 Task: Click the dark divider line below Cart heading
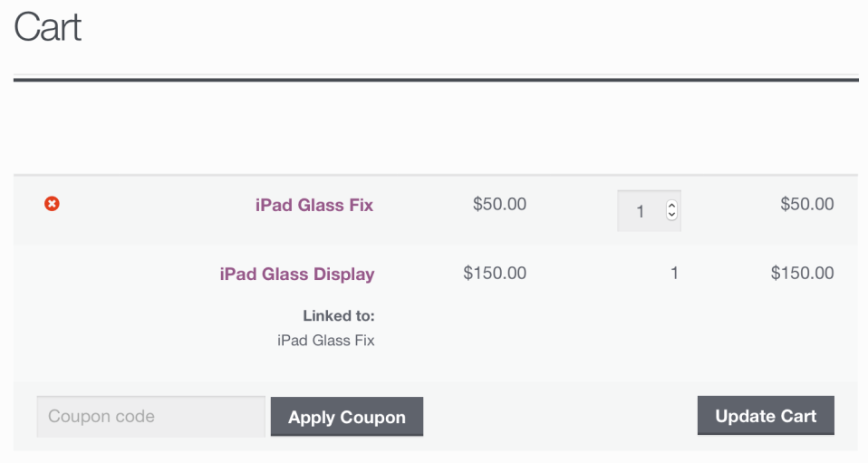435,80
